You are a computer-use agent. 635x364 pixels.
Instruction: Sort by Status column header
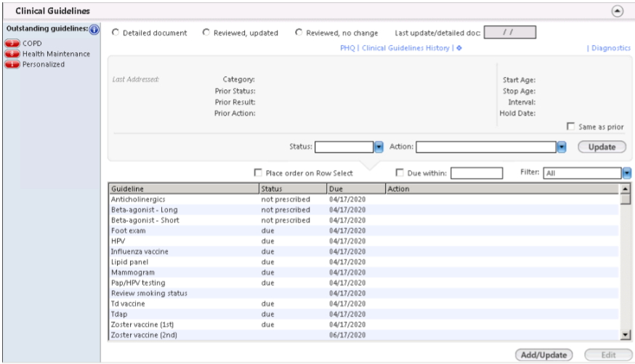(x=293, y=189)
